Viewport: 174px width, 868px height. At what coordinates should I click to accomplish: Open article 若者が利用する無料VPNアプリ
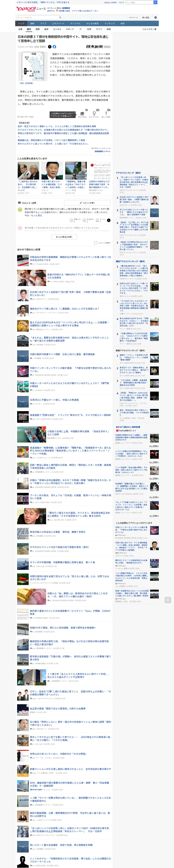coord(78,276)
